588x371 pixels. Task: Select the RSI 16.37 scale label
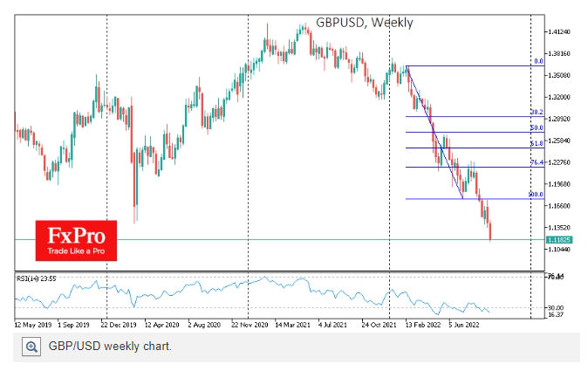pyautogui.click(x=556, y=314)
